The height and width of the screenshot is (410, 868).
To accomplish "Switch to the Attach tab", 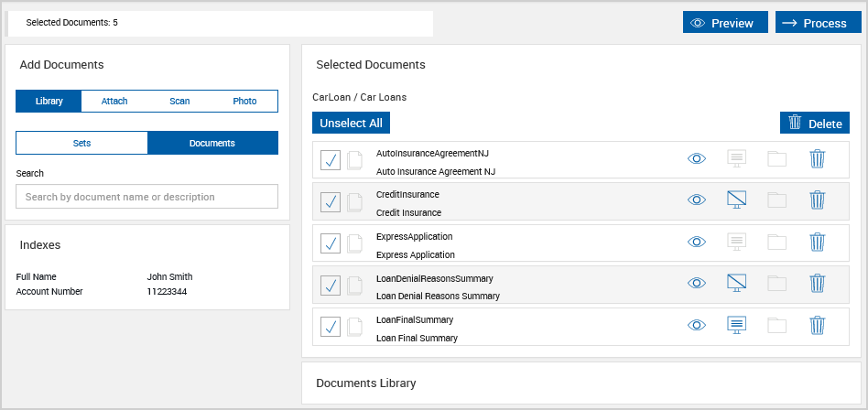I will 114,102.
